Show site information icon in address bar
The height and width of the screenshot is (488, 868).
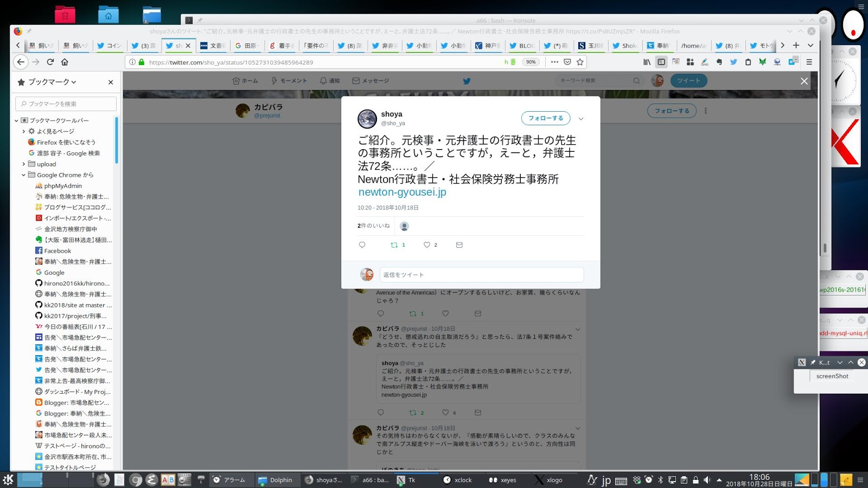tap(132, 62)
